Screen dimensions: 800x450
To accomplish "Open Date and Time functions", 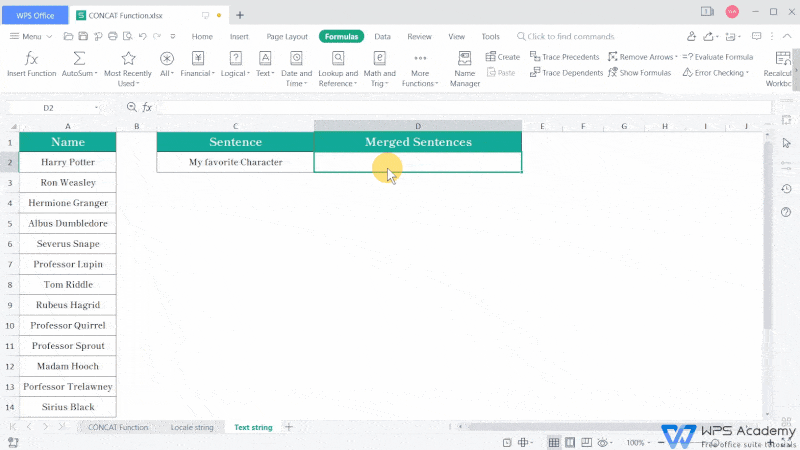I will [x=296, y=69].
